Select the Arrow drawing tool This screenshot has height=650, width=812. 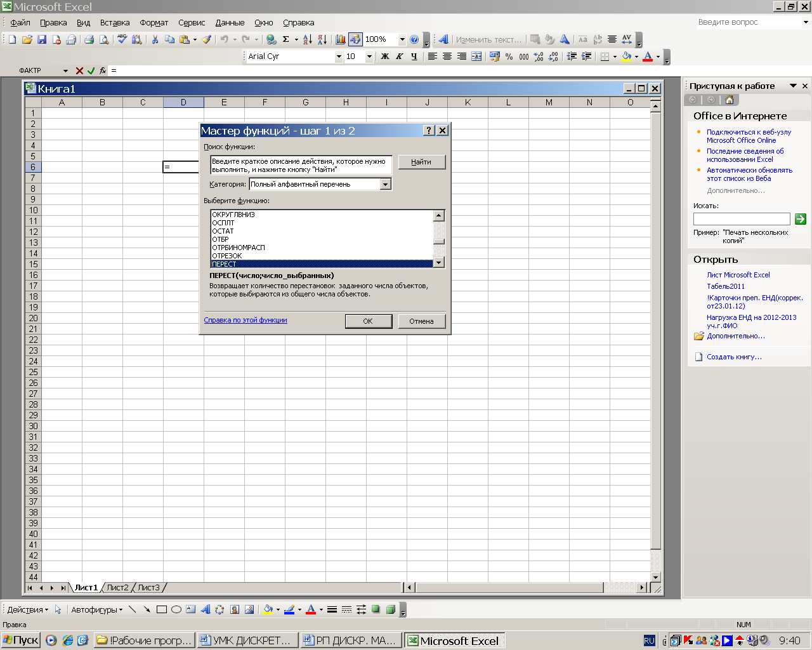pos(147,609)
